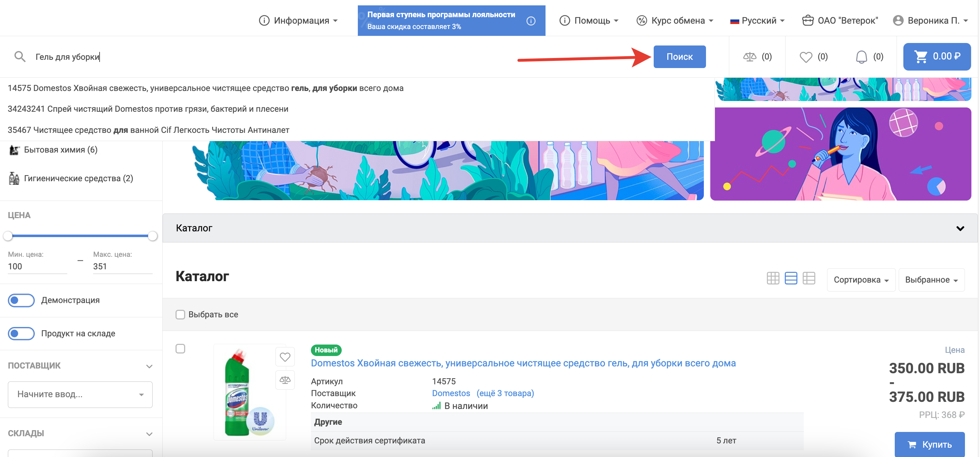Collapse the ПОСТАВЩИК filter section

[x=149, y=366]
